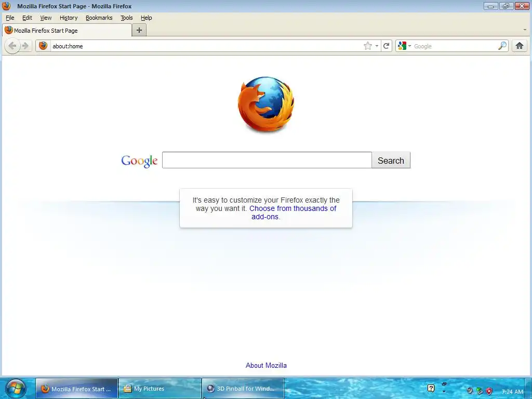Open the History menu
Viewport: 532px width, 399px height.
pos(69,18)
